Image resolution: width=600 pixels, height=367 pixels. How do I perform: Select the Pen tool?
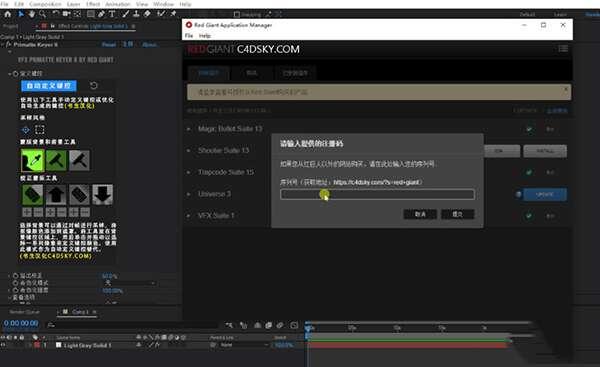click(101, 14)
